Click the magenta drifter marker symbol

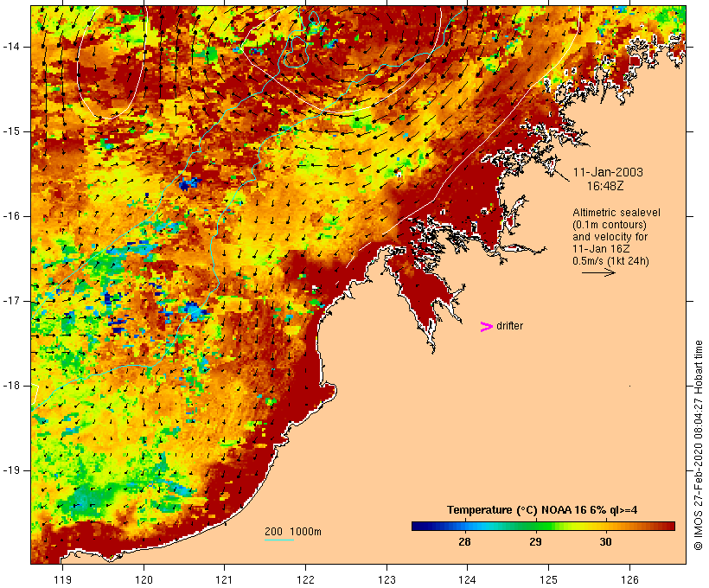(487, 327)
